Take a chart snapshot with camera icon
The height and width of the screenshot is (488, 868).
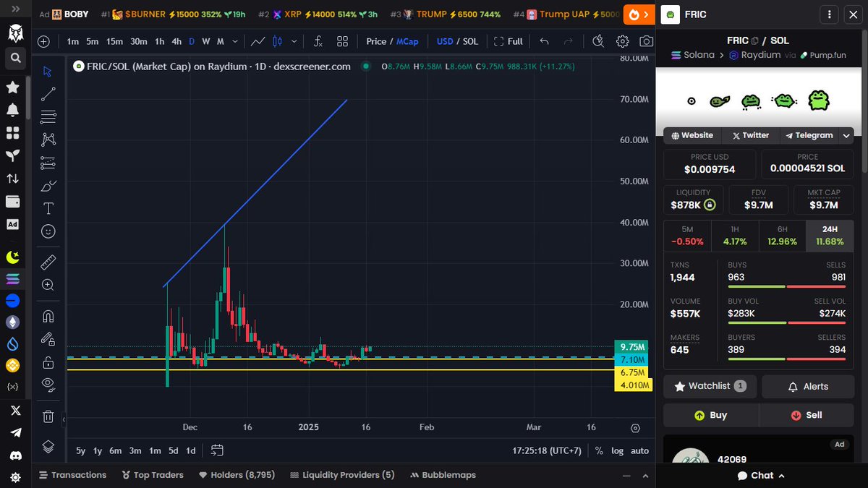click(x=647, y=41)
